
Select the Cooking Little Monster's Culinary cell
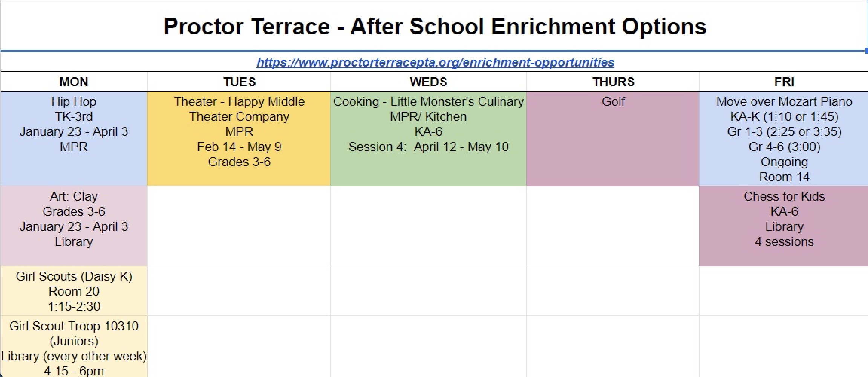429,139
